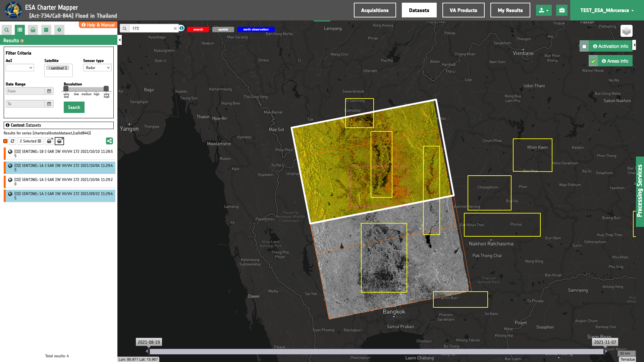The height and width of the screenshot is (362, 644).
Task: Click the 2021-11-07 timeline end marker
Action: [605, 342]
